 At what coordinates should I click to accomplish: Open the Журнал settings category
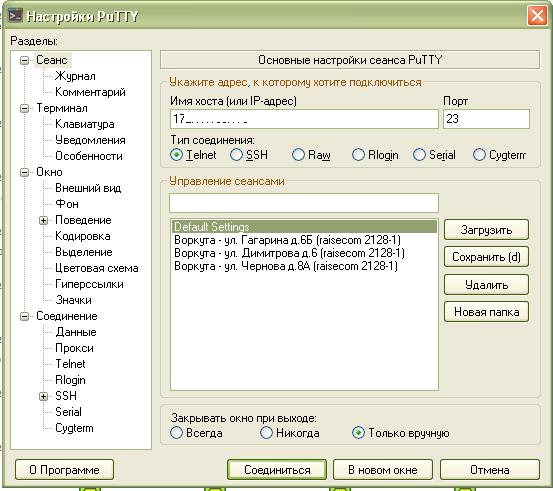pos(75,76)
